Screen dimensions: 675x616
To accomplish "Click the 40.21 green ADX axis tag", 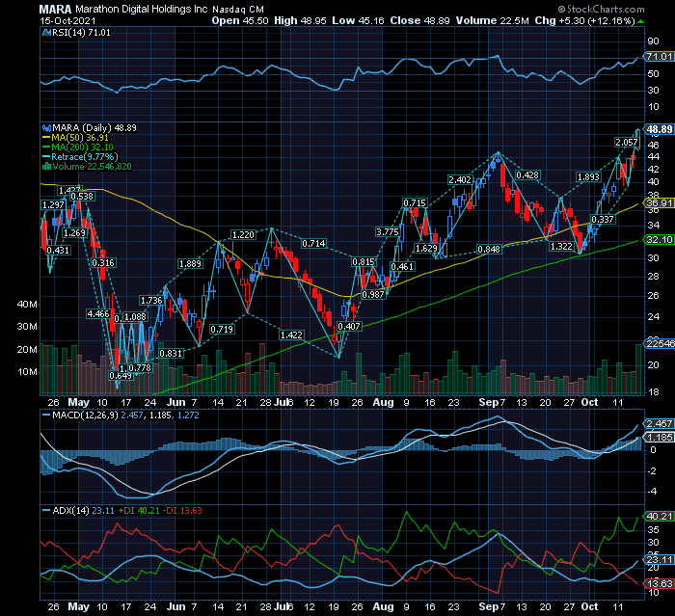I will point(659,516).
